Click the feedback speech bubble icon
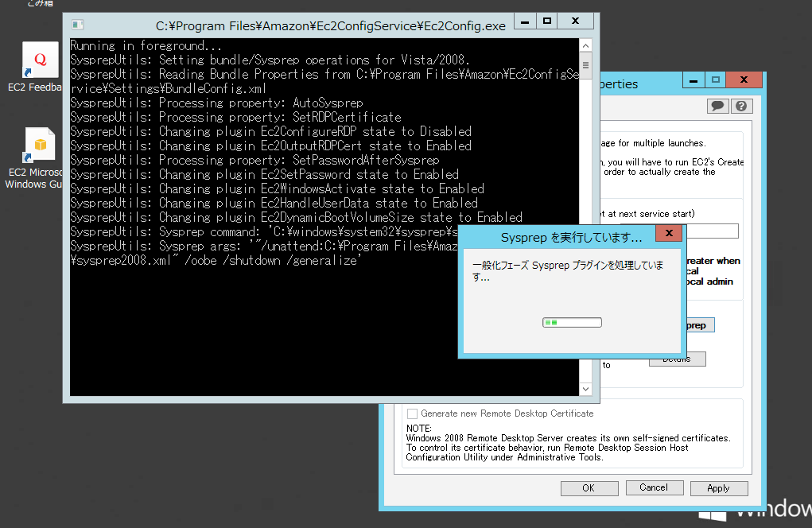Screen dimensions: 812x528 click(717, 105)
